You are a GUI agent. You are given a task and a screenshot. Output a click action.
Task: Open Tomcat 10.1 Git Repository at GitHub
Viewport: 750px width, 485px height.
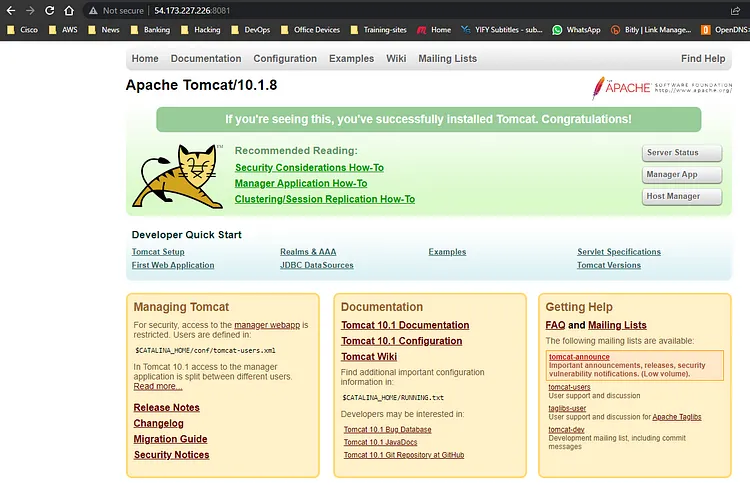coord(404,455)
